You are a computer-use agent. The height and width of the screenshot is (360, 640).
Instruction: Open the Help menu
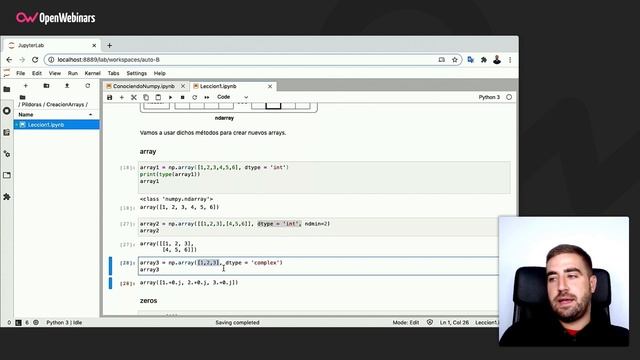(x=160, y=73)
